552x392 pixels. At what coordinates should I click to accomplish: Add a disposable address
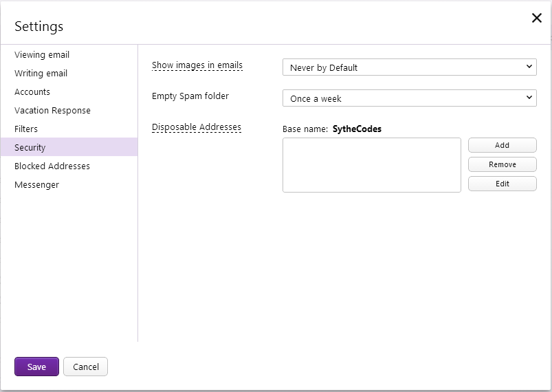[x=502, y=145]
